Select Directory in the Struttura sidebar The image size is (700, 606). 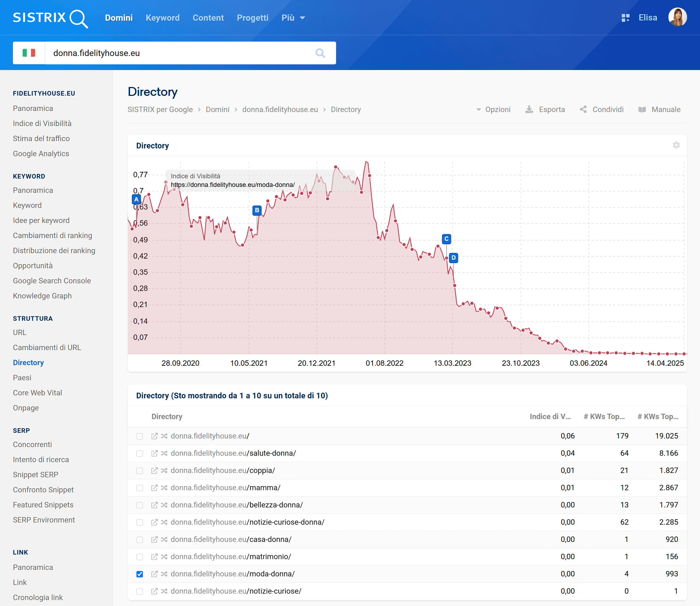(28, 363)
